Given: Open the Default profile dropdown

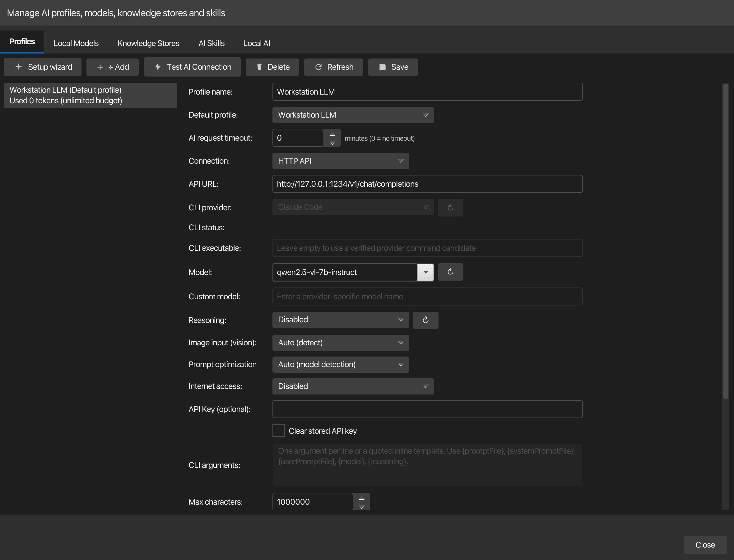Looking at the screenshot, I should [x=353, y=115].
